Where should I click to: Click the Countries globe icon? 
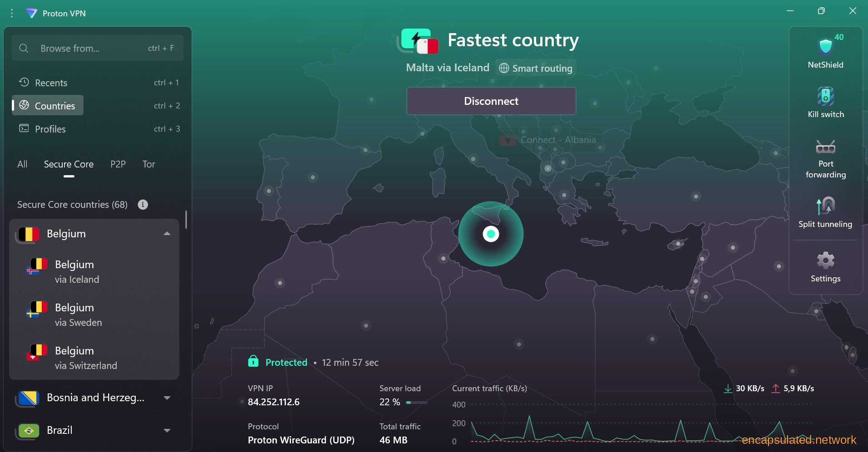[x=24, y=105]
